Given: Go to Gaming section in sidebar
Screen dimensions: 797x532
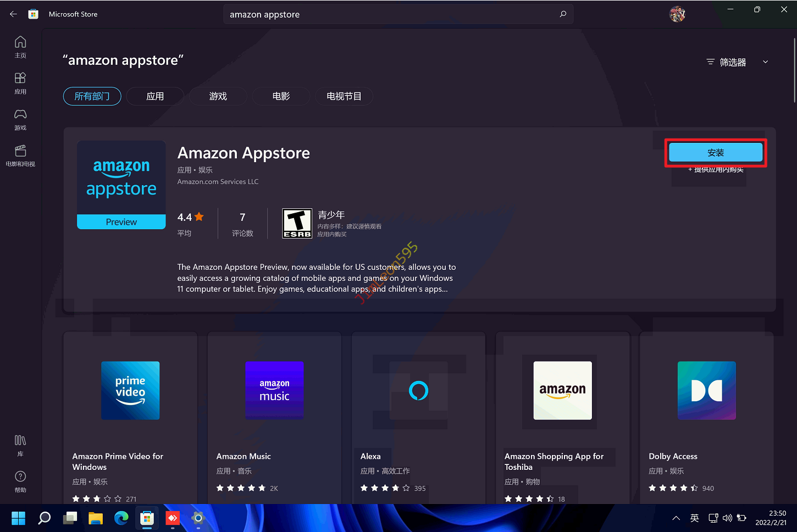Looking at the screenshot, I should pyautogui.click(x=20, y=119).
